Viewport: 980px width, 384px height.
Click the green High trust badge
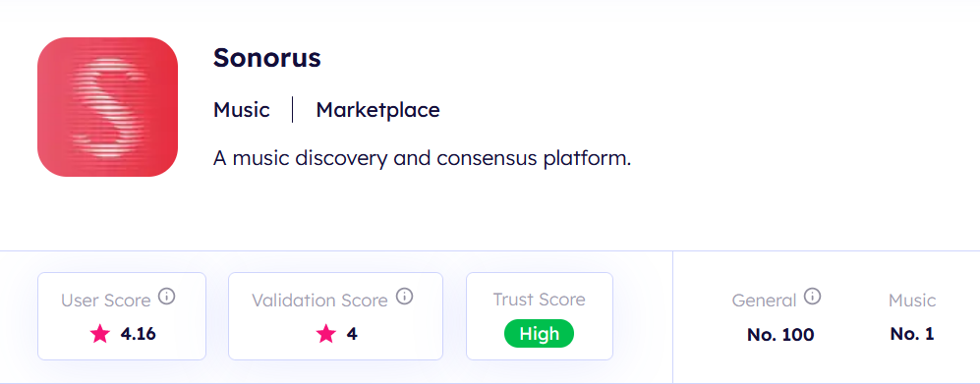[x=539, y=334]
